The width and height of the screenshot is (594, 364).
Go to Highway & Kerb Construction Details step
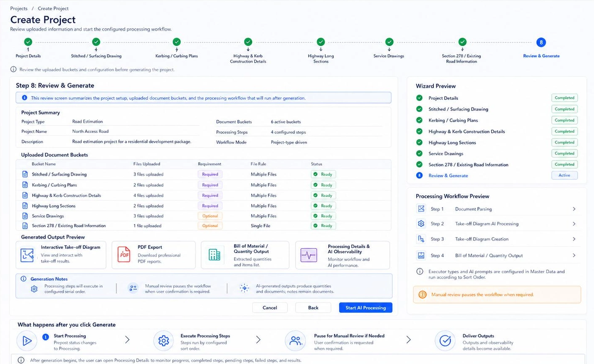point(248,42)
